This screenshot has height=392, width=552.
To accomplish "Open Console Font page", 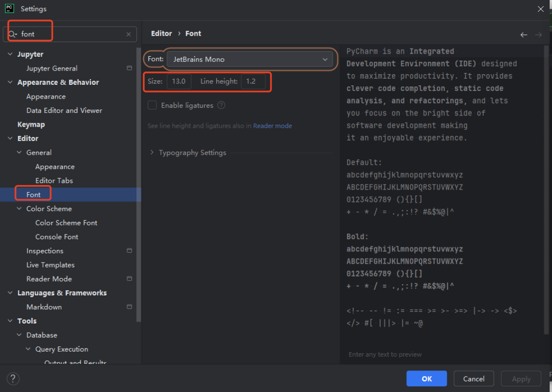I will click(57, 237).
